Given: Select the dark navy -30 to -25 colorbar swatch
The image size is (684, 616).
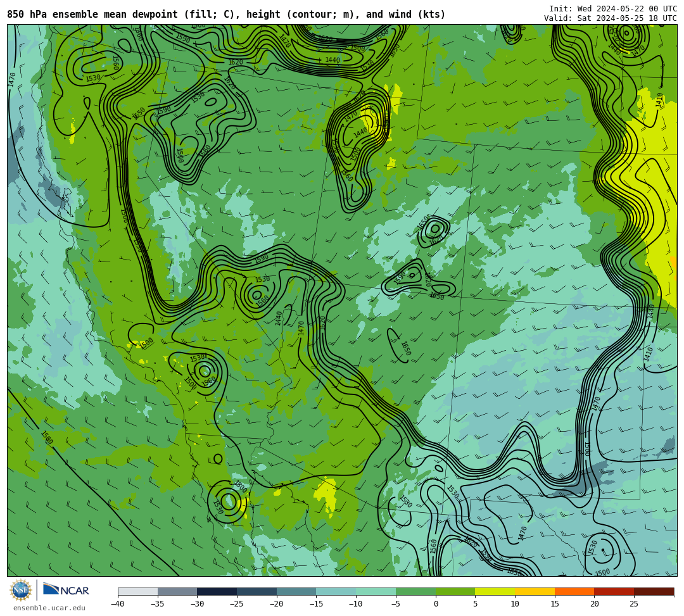Looking at the screenshot, I should tap(217, 591).
